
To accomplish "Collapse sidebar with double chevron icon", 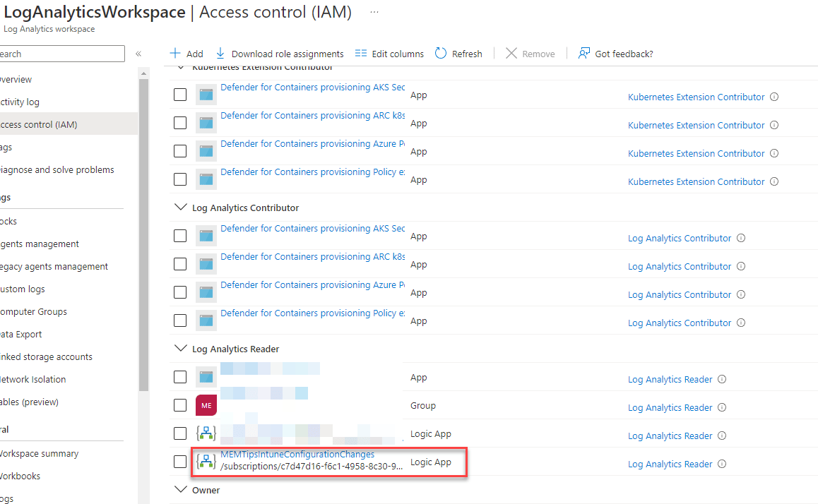I will click(x=138, y=54).
